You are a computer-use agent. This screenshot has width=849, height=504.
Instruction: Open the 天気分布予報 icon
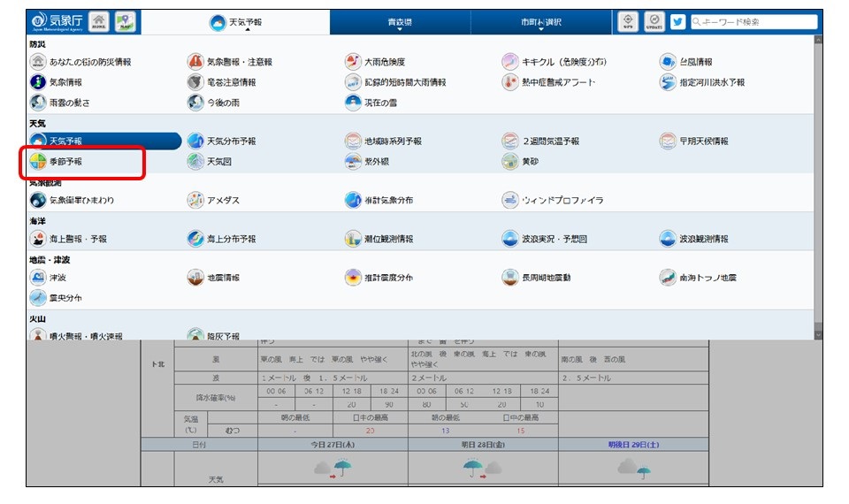(x=195, y=141)
